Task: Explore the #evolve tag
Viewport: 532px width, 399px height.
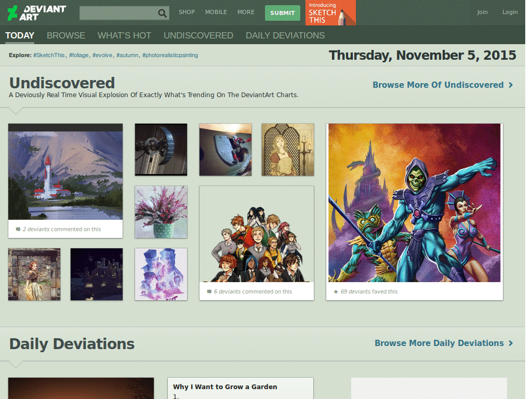Action: (x=102, y=55)
